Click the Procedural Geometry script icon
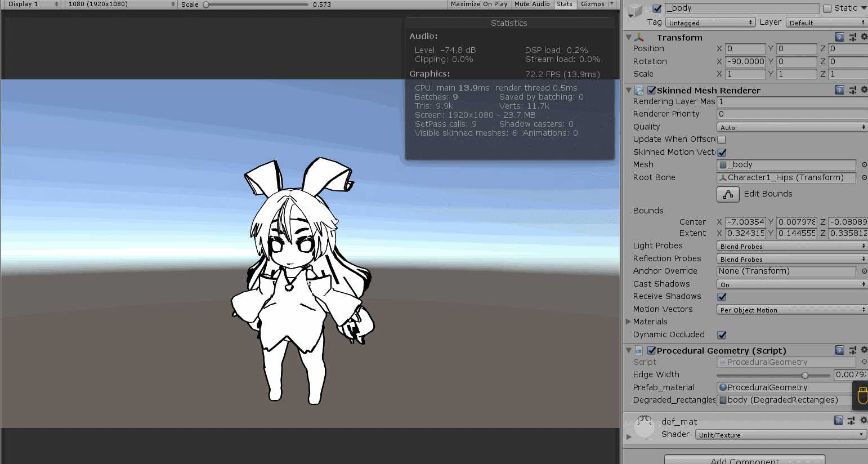The width and height of the screenshot is (868, 464). pyautogui.click(x=639, y=350)
